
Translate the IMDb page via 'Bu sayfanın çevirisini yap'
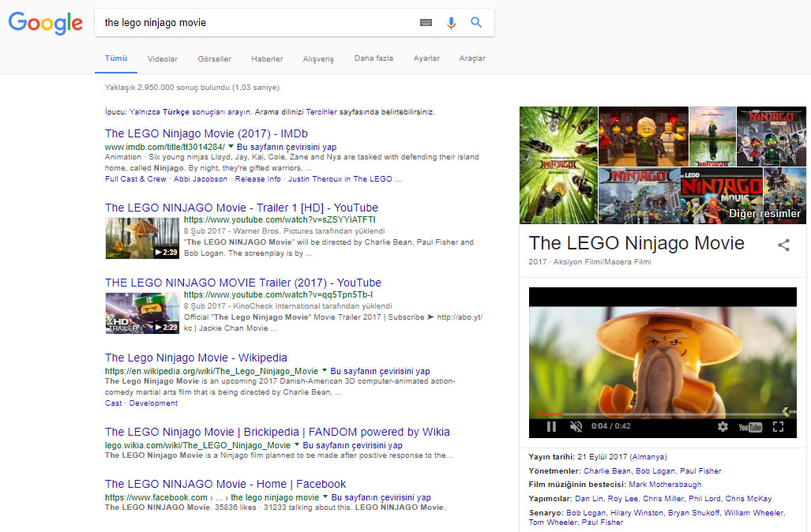[287, 147]
